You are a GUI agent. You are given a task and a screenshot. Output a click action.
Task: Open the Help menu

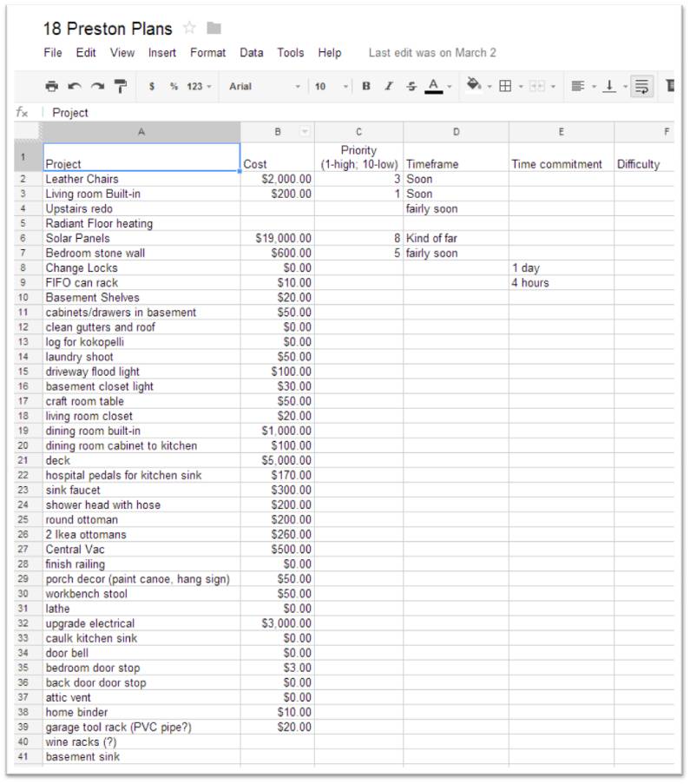click(330, 53)
